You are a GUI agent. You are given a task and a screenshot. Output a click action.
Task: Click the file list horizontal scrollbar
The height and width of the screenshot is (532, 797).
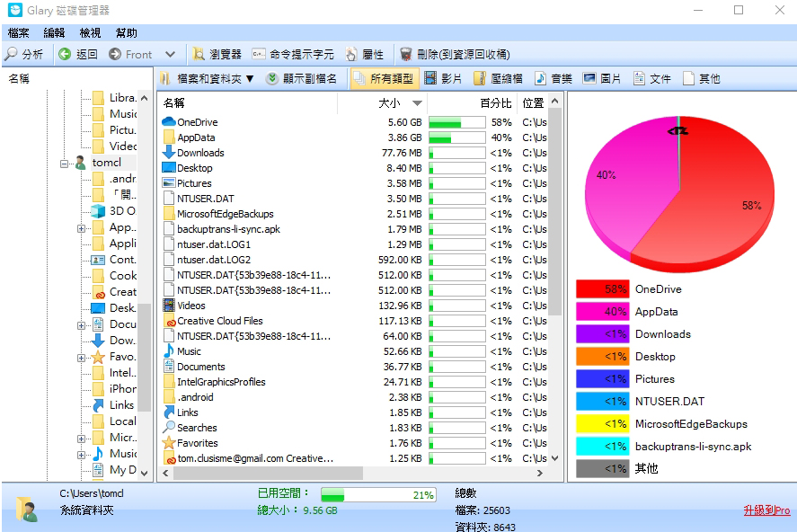click(x=269, y=473)
